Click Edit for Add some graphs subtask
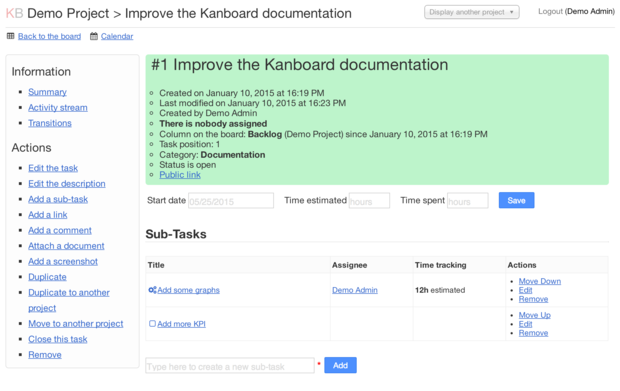Viewport: 620px width, 391px height. [525, 290]
